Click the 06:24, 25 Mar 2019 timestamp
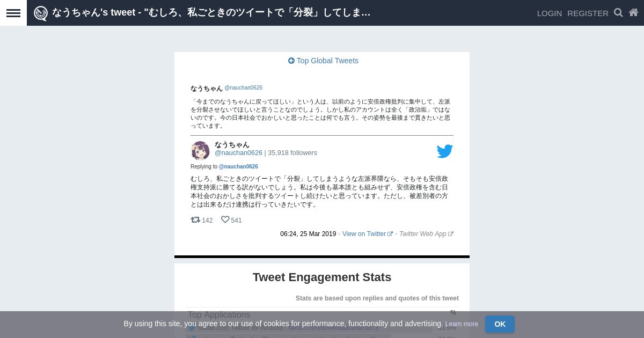Image resolution: width=644 pixels, height=338 pixels. point(308,234)
